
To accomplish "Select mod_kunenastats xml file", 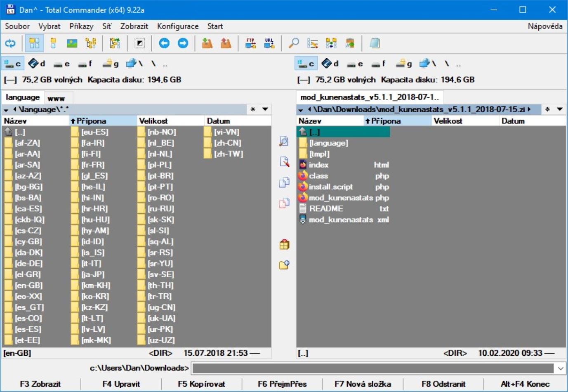I will 343,220.
